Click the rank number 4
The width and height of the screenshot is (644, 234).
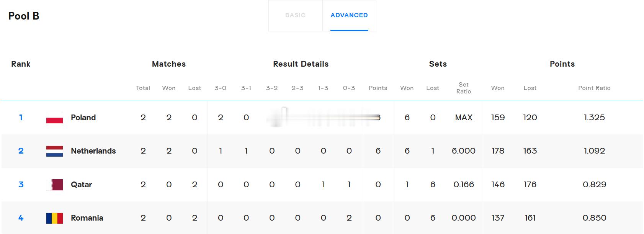point(21,218)
